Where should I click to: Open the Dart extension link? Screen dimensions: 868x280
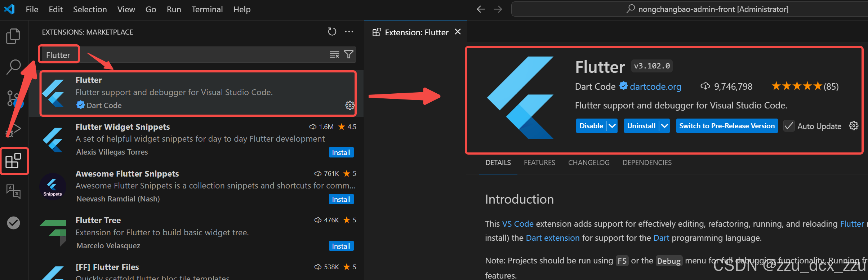point(553,238)
